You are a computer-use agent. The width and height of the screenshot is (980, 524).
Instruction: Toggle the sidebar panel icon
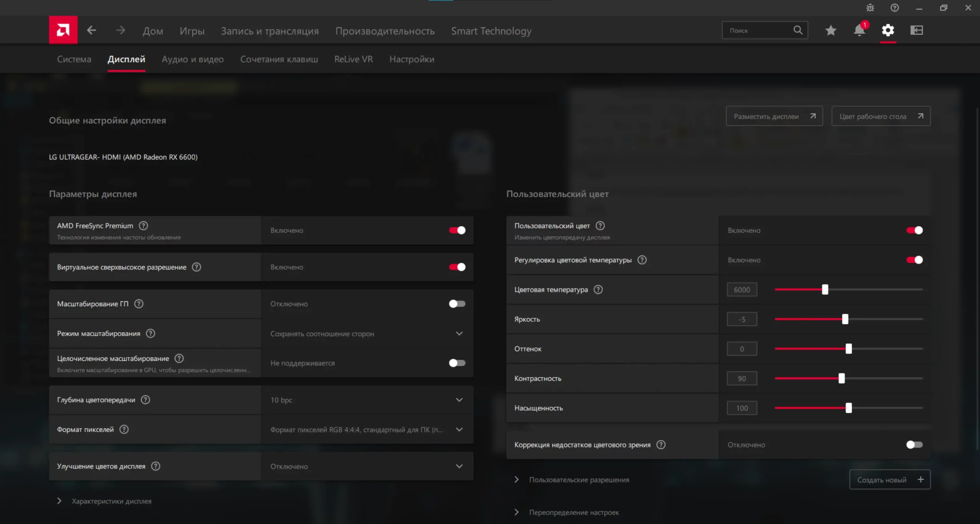916,30
